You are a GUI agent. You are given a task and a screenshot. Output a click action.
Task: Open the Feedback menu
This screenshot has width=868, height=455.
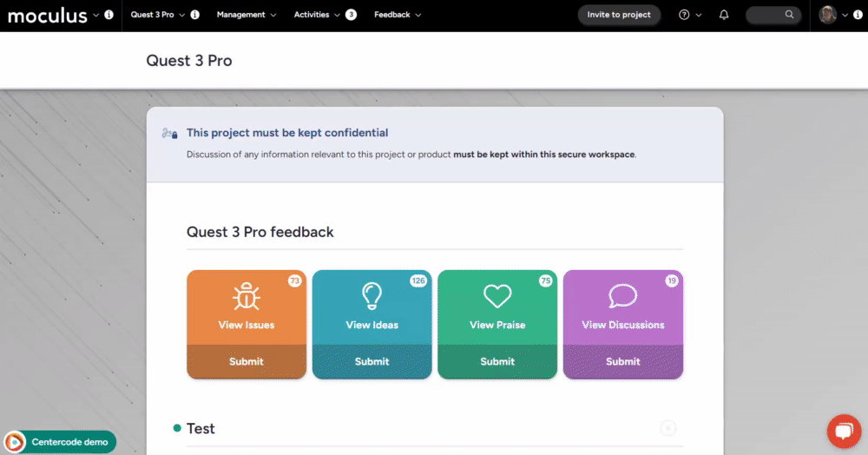click(x=398, y=15)
